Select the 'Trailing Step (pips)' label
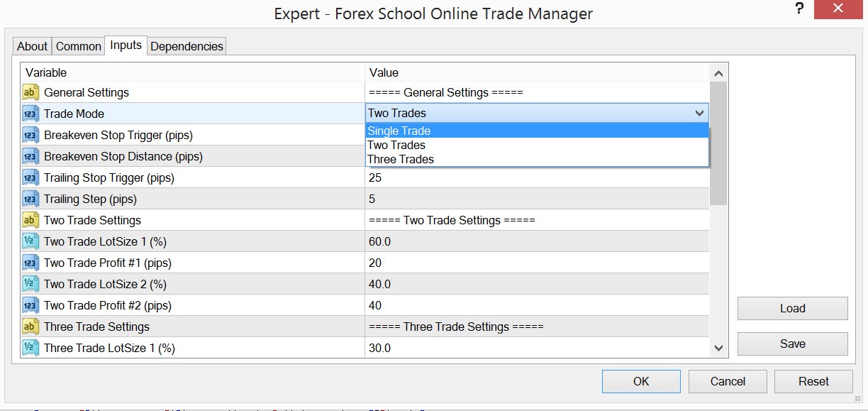This screenshot has height=411, width=868. (90, 199)
